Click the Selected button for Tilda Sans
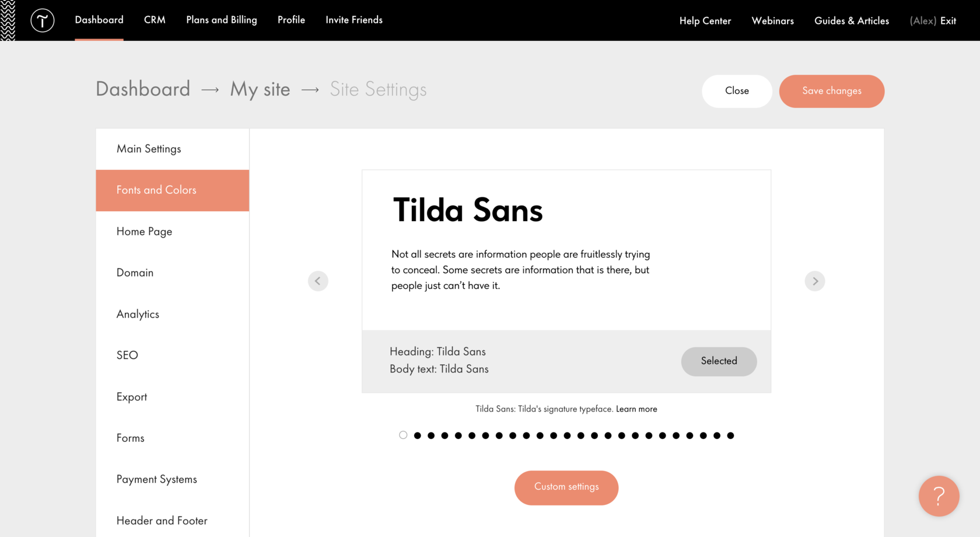 (719, 361)
